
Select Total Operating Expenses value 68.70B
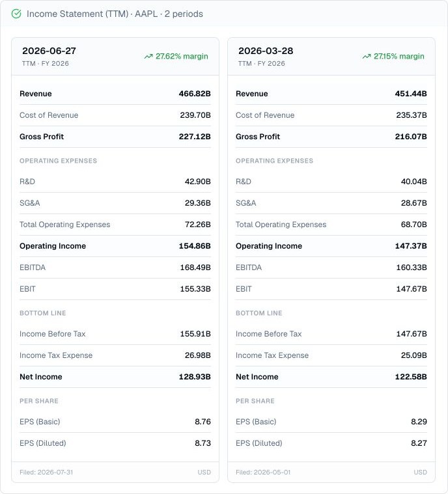pyautogui.click(x=414, y=225)
